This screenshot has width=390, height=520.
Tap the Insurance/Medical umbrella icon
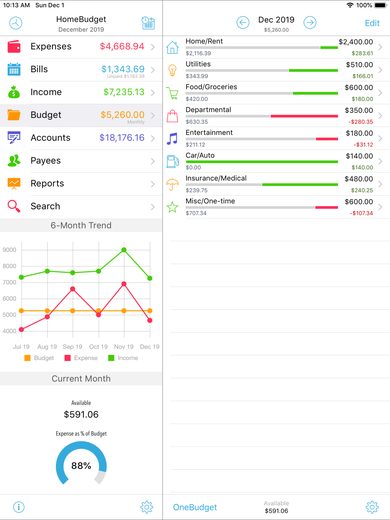172,184
